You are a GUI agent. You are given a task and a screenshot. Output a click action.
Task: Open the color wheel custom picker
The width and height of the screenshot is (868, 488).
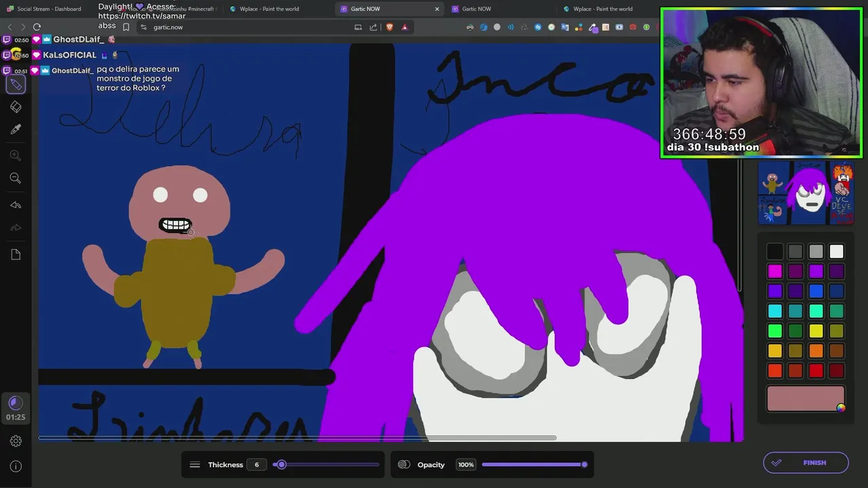(841, 407)
